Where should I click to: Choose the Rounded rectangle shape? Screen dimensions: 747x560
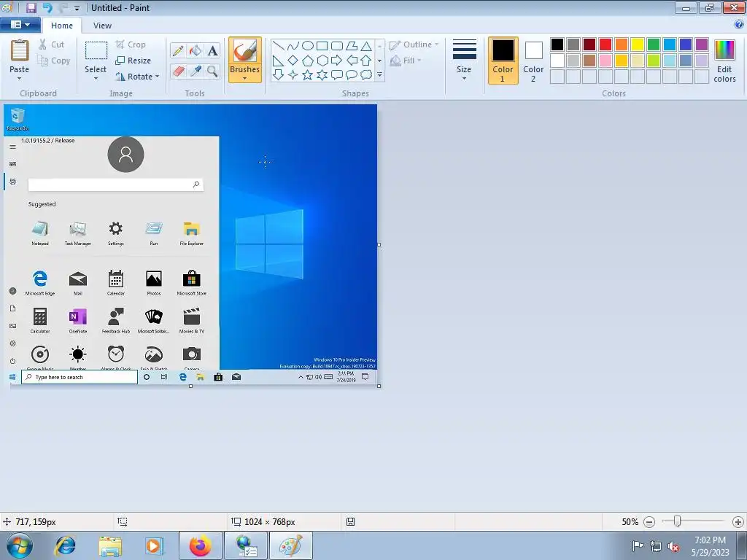pyautogui.click(x=337, y=46)
